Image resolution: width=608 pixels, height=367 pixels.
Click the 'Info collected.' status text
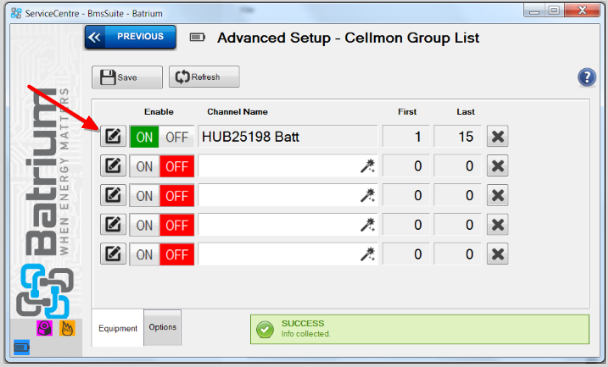(x=306, y=334)
